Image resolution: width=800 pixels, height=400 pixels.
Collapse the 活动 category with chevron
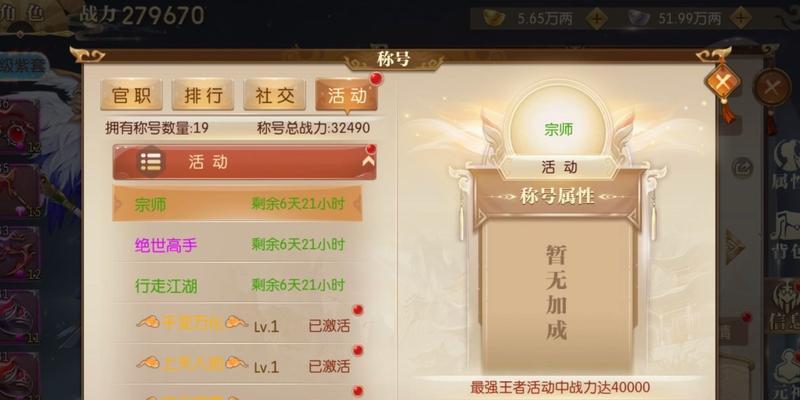(x=368, y=162)
